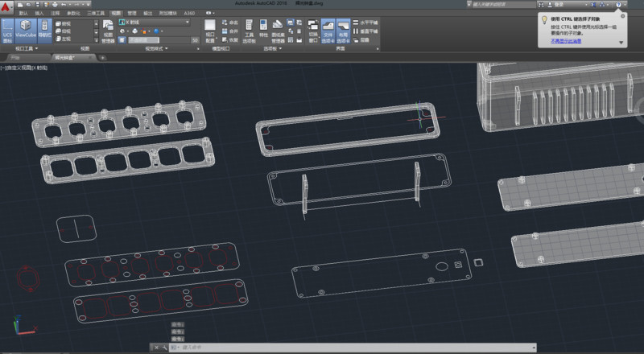The image size is (644, 354).
Task: Click the Layout Tabs button
Action: pyautogui.click(x=343, y=31)
